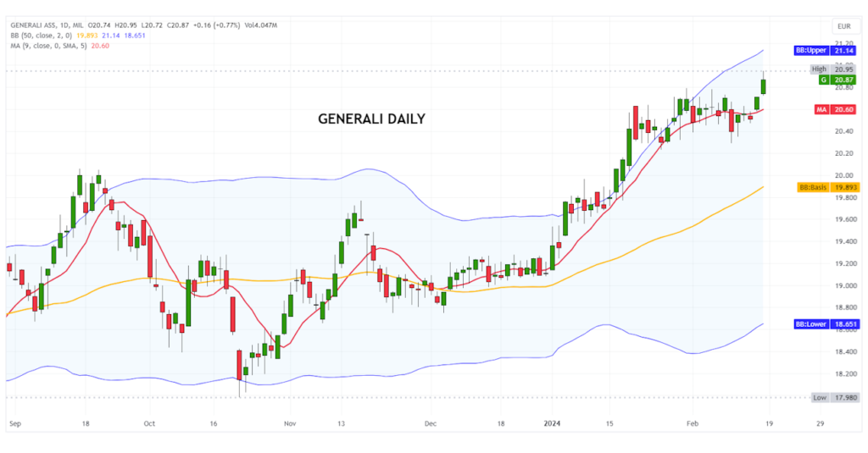Viewport: 868px width, 453px height.
Task: Click the High 20.95 price marker
Action: pos(830,69)
